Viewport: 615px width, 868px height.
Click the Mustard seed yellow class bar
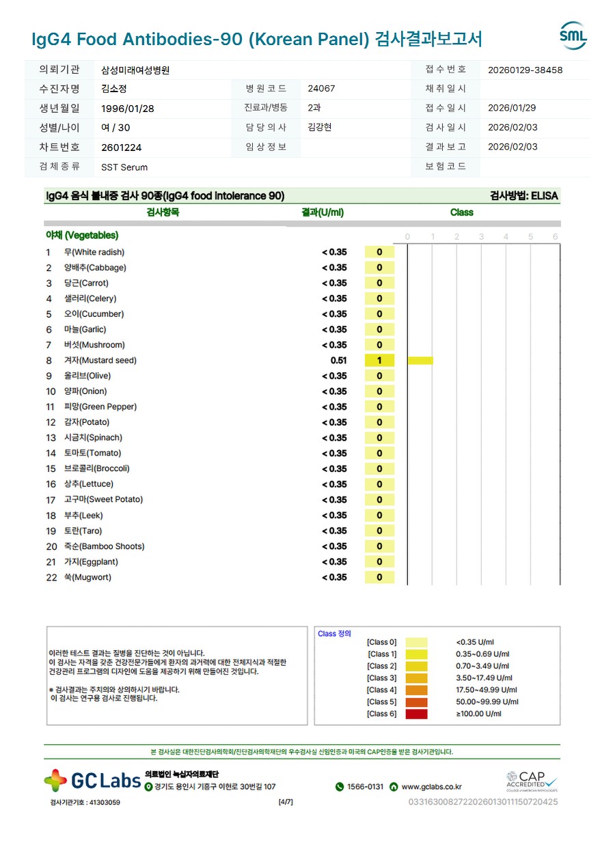[x=420, y=361]
